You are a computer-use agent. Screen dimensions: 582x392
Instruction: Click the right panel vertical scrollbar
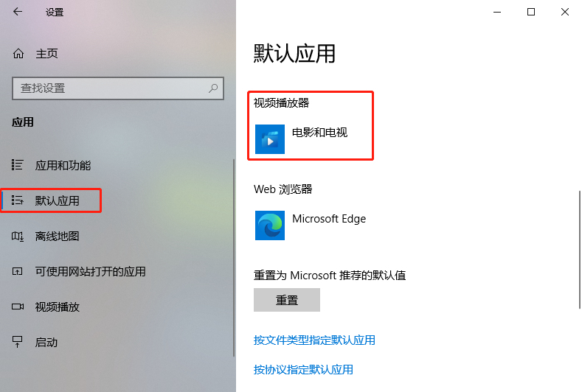579,250
